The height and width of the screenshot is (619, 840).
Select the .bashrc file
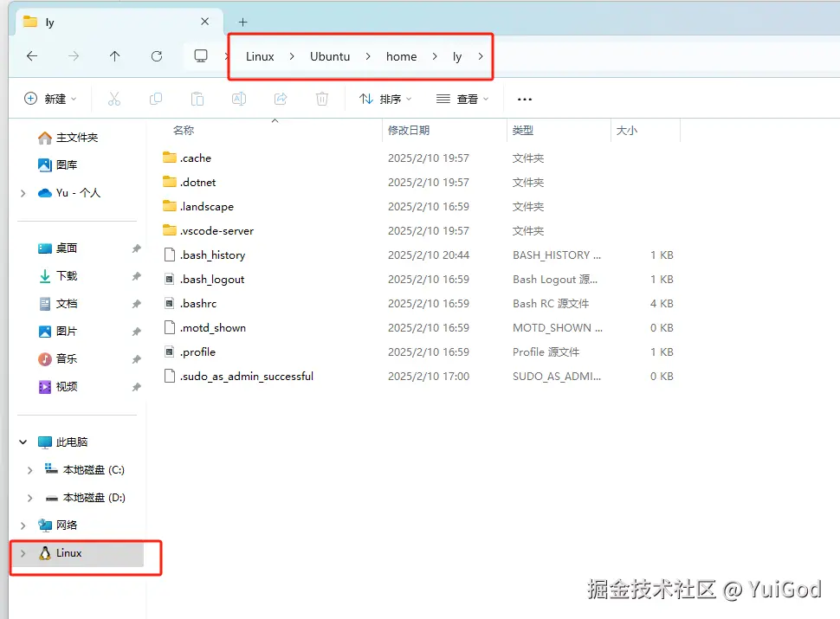pos(190,304)
